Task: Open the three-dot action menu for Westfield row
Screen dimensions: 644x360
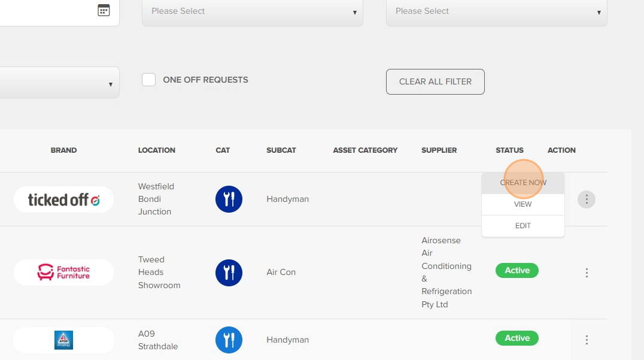Action: click(x=587, y=199)
